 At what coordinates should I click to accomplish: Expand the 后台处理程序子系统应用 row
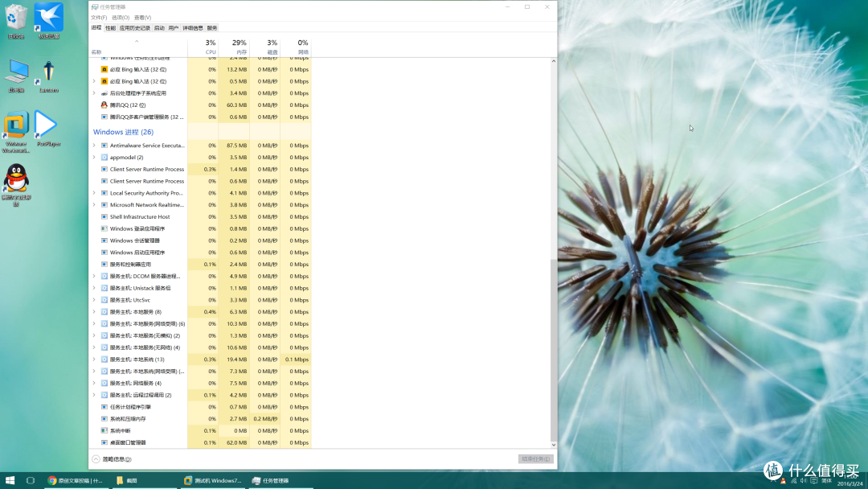coord(94,93)
